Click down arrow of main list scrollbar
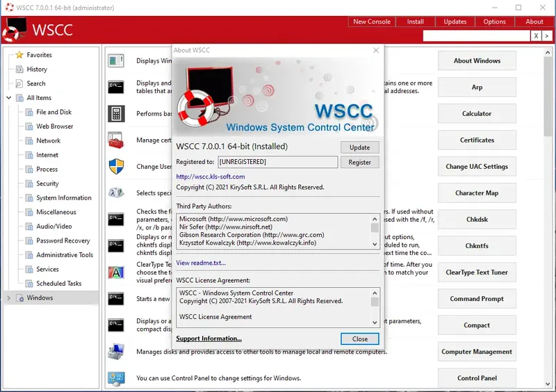The height and width of the screenshot is (392, 556). [x=548, y=384]
